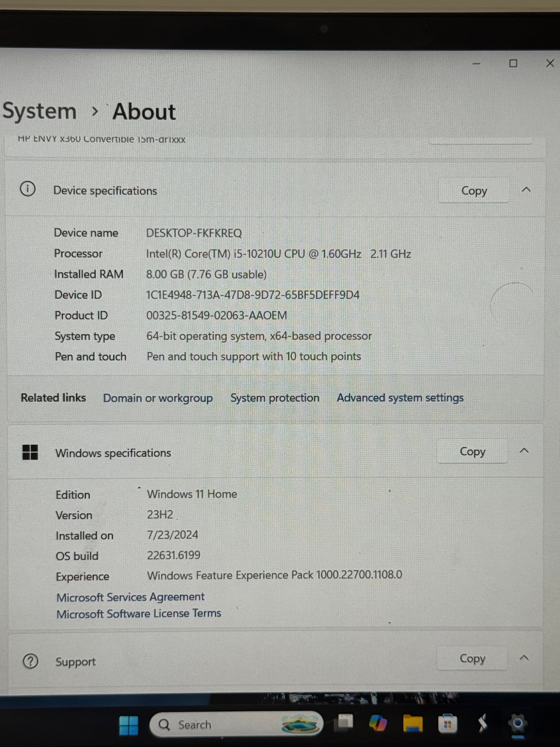Minimize the Settings window
This screenshot has width=560, height=747.
pyautogui.click(x=476, y=64)
